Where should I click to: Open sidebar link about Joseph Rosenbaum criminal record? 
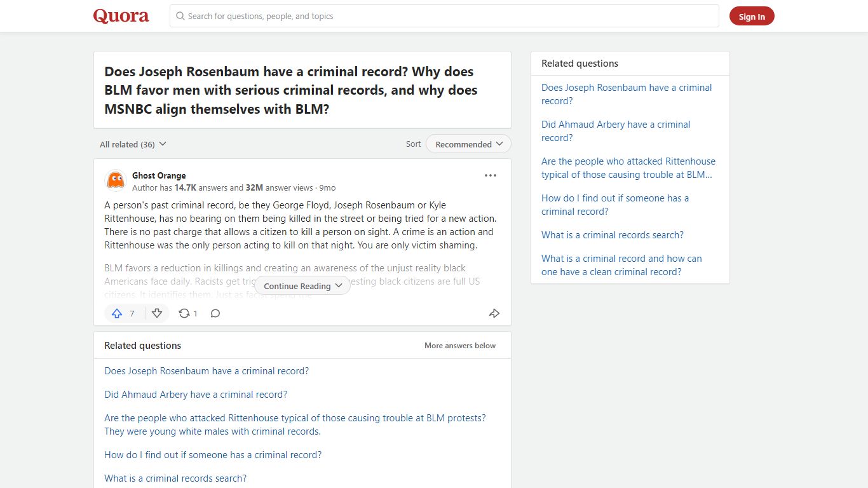click(x=627, y=94)
